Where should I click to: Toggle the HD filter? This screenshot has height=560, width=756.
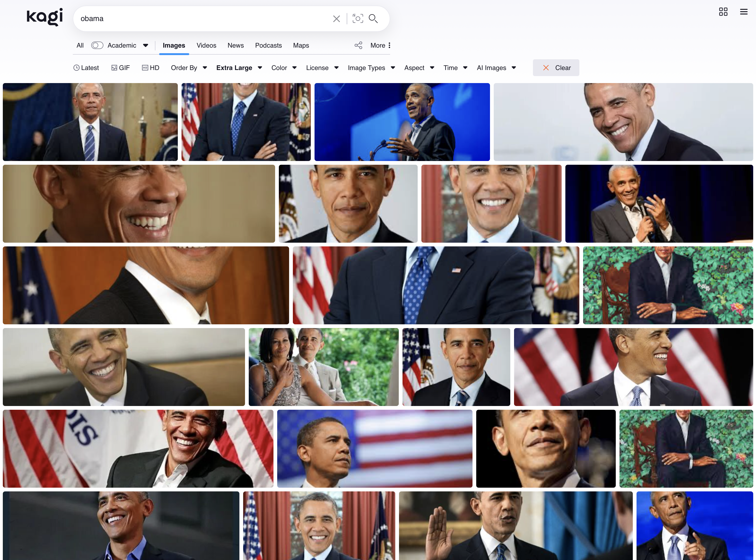pyautogui.click(x=150, y=68)
